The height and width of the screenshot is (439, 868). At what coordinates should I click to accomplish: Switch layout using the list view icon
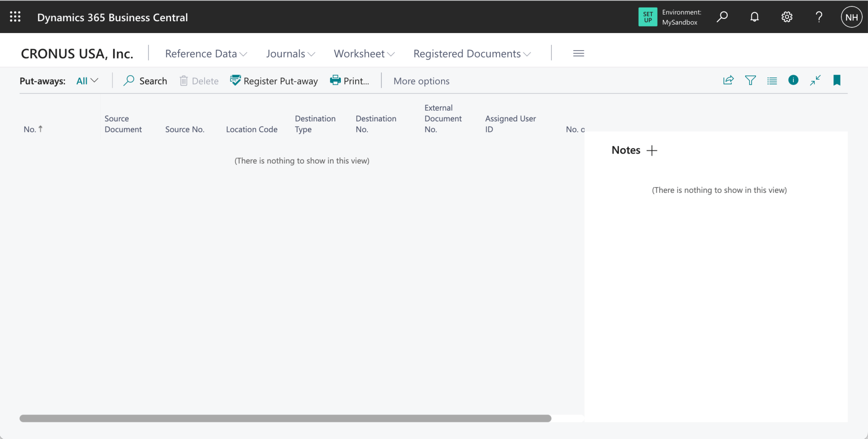pyautogui.click(x=772, y=81)
